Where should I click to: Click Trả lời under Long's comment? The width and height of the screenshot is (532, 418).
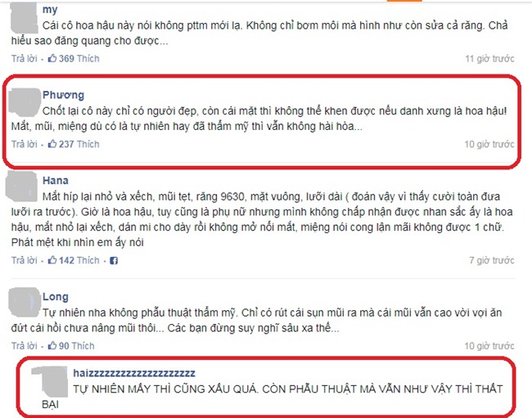(24, 346)
